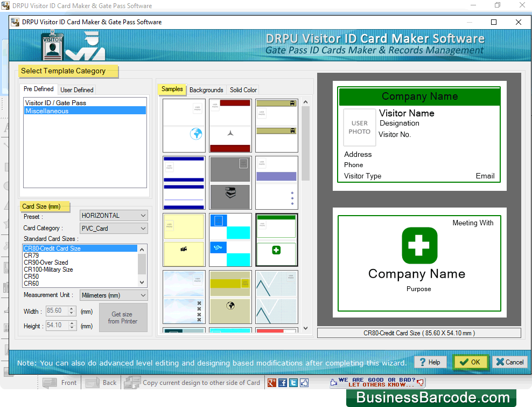Image resolution: width=532 pixels, height=407 pixels.
Task: Click the 'We are good or bad' feedback banner
Action: [377, 382]
